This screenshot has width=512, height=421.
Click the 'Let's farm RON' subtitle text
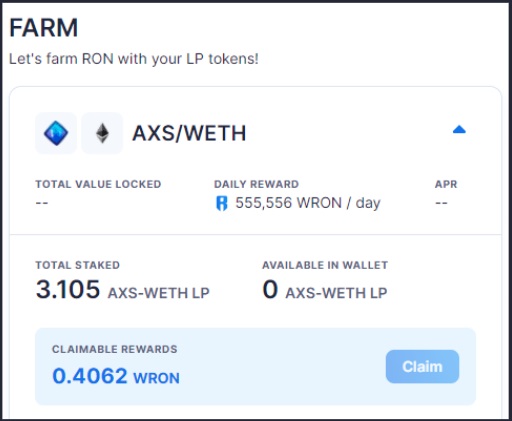coord(134,59)
